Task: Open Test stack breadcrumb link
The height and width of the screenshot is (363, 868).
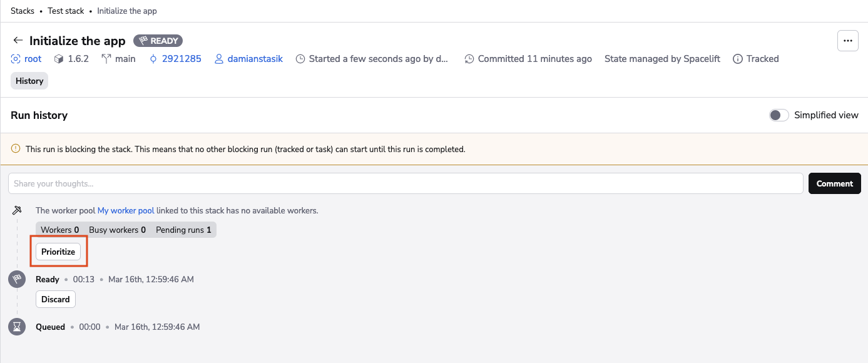Action: [66, 11]
